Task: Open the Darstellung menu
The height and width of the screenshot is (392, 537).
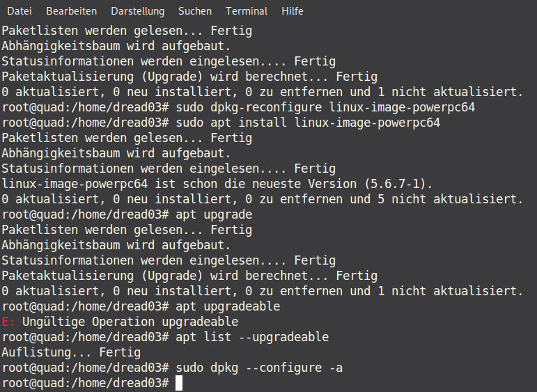Action: (x=137, y=11)
